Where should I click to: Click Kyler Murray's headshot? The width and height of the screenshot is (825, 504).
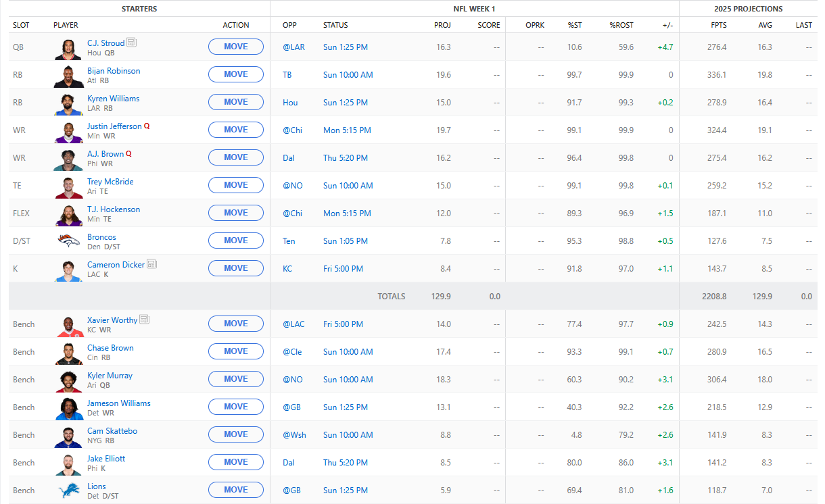click(x=69, y=380)
